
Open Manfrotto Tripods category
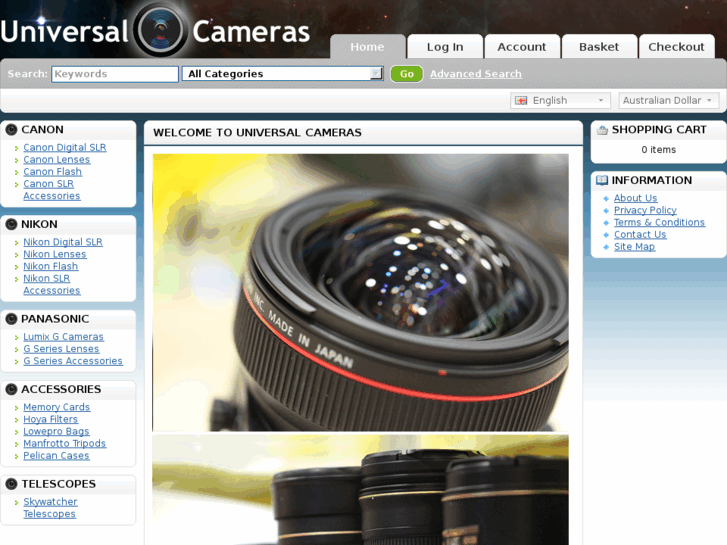64,443
